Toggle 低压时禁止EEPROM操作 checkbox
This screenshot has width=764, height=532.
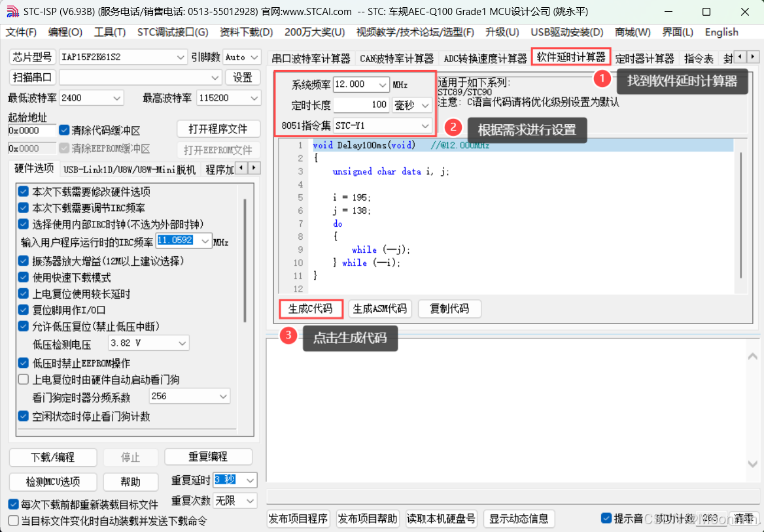pyautogui.click(x=24, y=363)
